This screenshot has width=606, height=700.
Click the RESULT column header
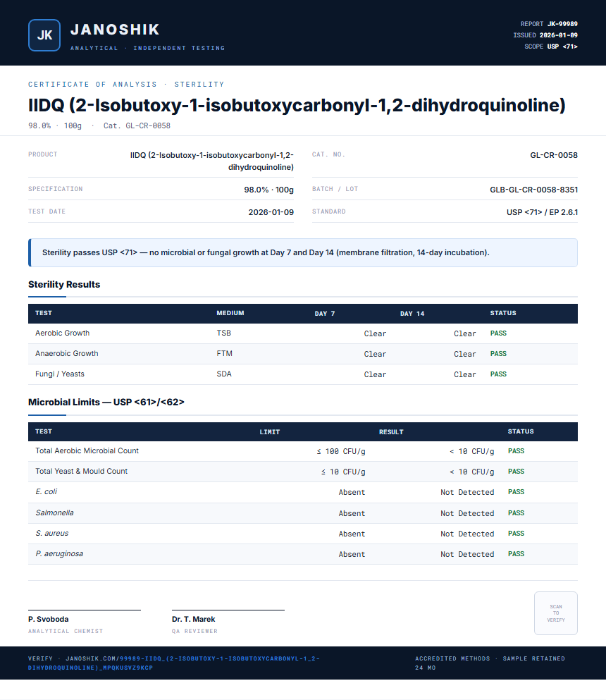pyautogui.click(x=391, y=431)
